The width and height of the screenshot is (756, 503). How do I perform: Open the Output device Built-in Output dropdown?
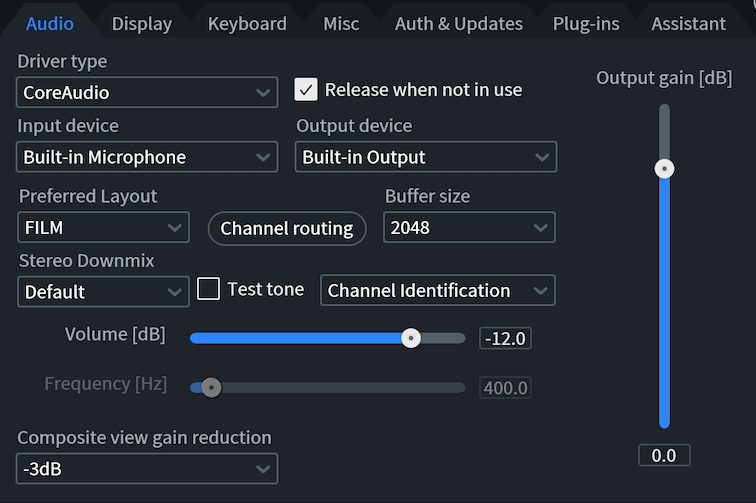(426, 157)
